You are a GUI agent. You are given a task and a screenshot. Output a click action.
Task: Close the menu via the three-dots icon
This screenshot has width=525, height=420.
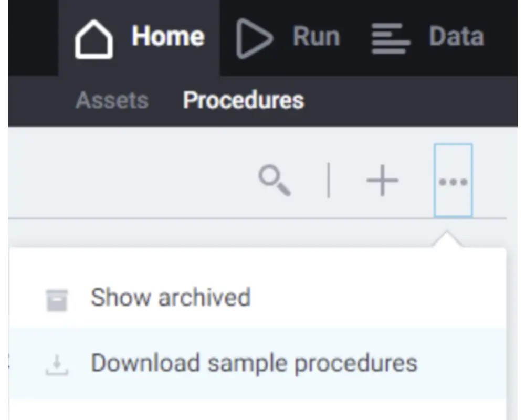(x=453, y=181)
